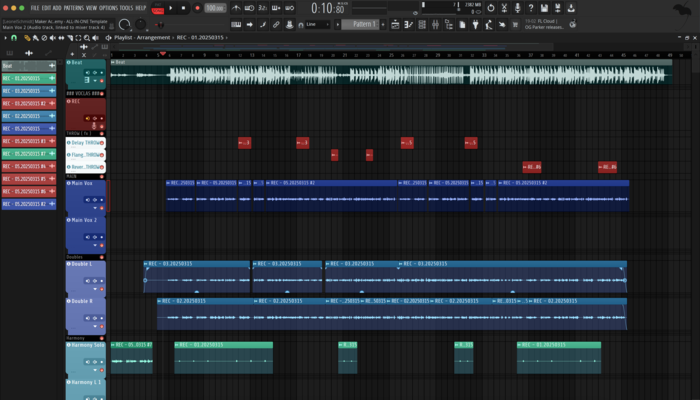
Task: Open the Channel rack icon
Action: (422, 25)
